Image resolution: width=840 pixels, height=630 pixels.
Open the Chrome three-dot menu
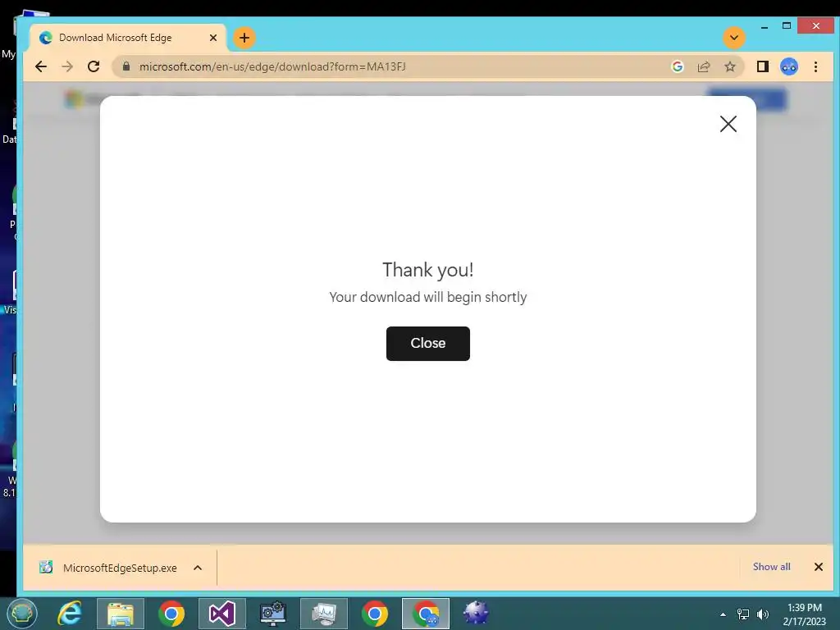(x=815, y=66)
